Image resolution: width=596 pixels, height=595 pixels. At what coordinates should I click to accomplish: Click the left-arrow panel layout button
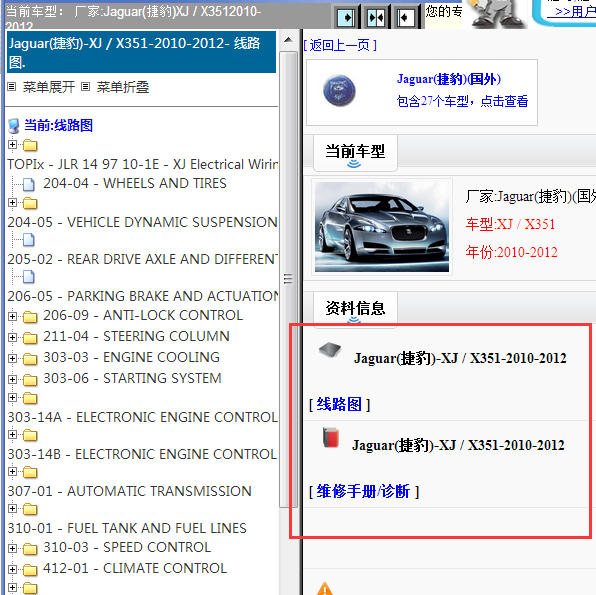[x=405, y=17]
